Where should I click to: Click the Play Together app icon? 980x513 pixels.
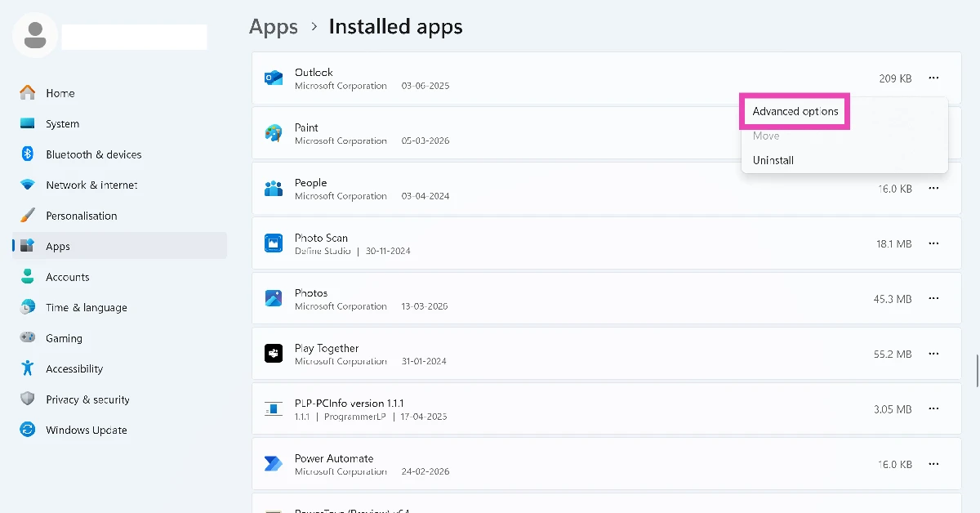point(274,354)
